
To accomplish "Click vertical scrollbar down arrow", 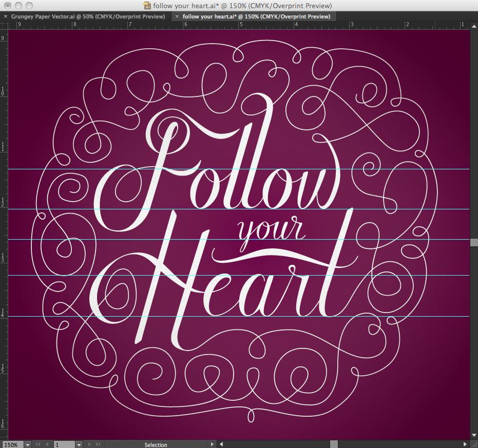I will click(474, 435).
